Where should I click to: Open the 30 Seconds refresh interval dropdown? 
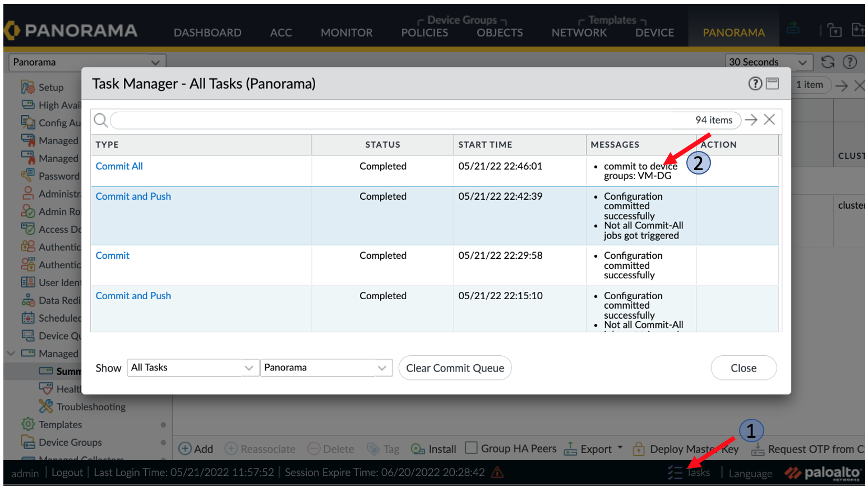[769, 62]
